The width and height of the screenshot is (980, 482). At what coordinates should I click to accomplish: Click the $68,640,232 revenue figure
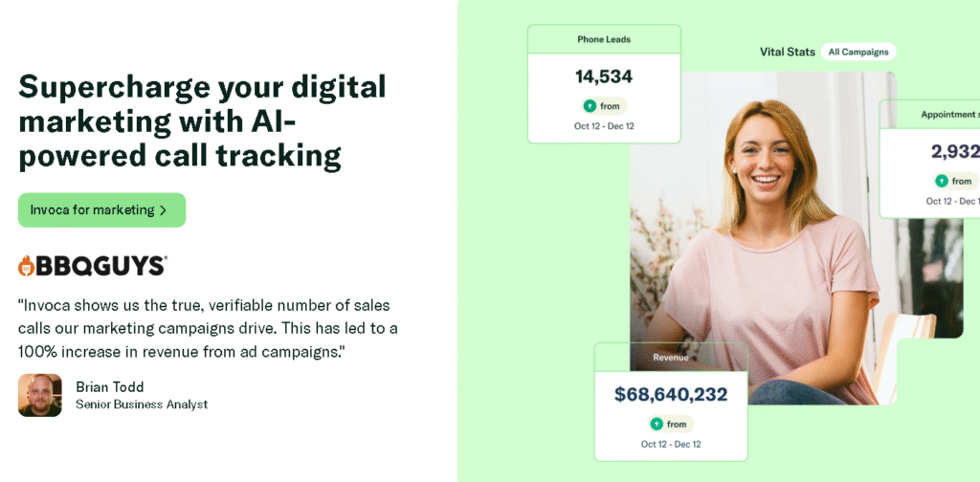click(670, 394)
